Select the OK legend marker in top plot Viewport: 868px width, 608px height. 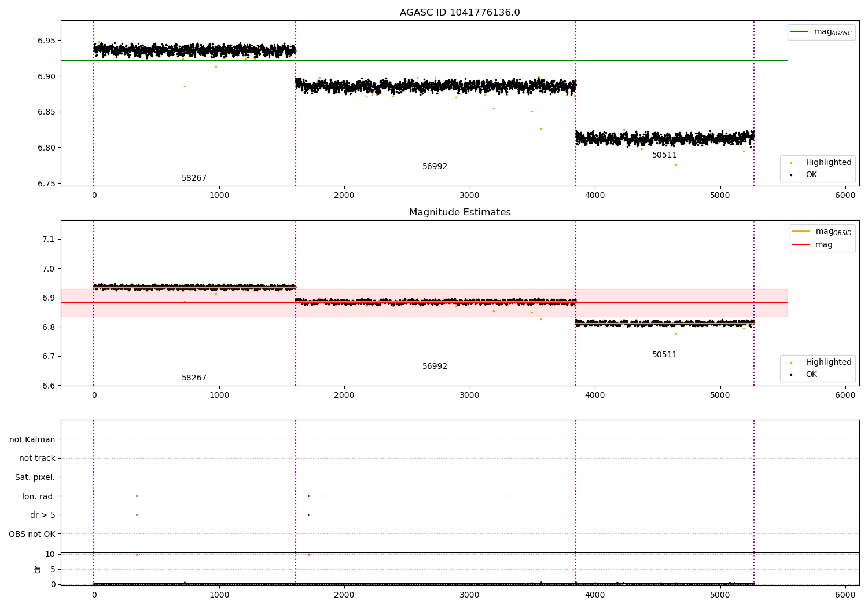(x=791, y=175)
